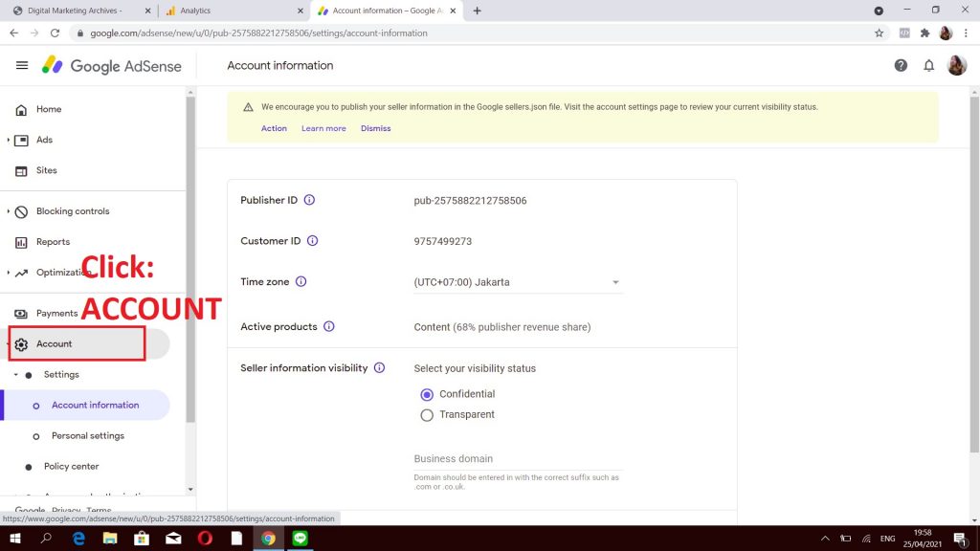
Task: Click the info icon beside Seller information visibility
Action: 379,368
